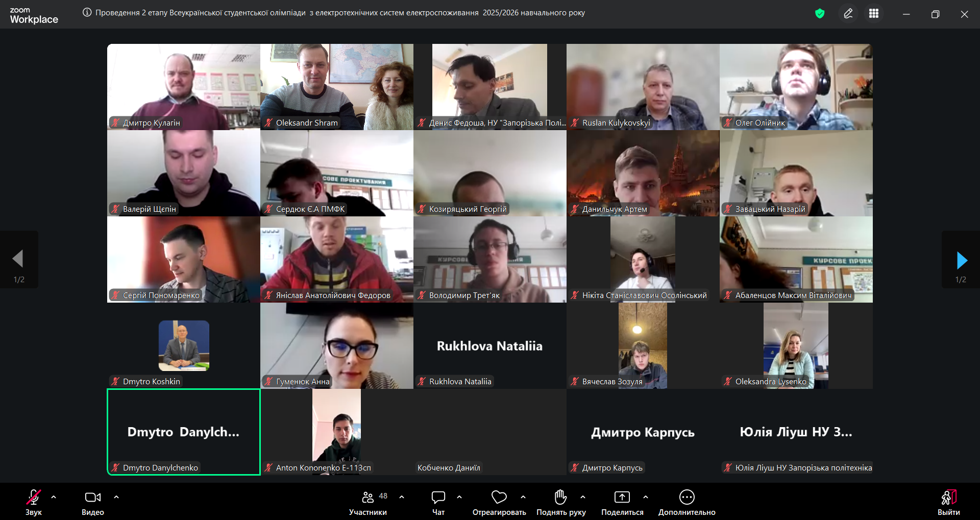Toggle camera with Видео button

pos(92,503)
